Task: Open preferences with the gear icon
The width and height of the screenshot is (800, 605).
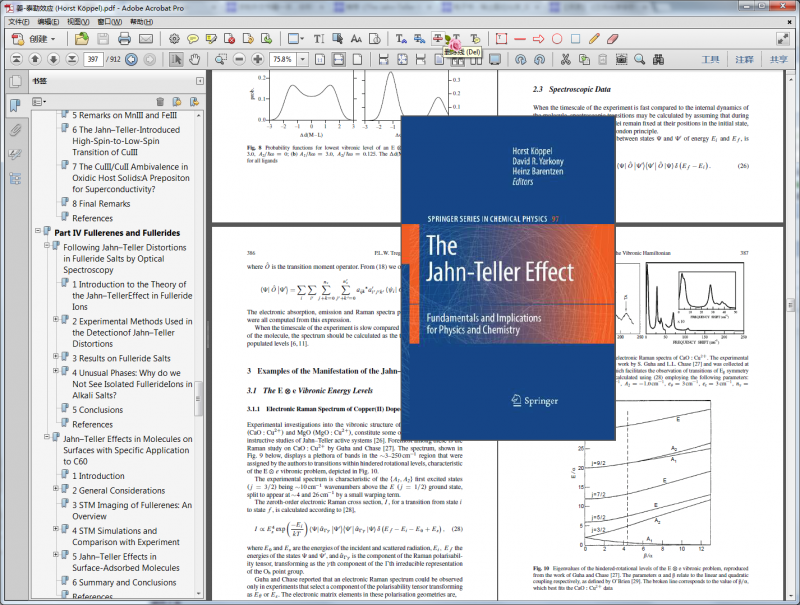Action: [x=174, y=39]
